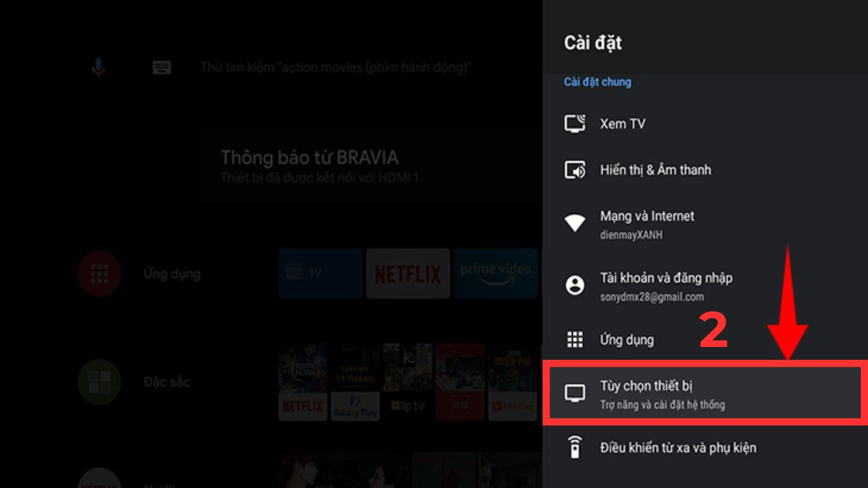Click the network name "dienmayXANH"

tap(632, 235)
